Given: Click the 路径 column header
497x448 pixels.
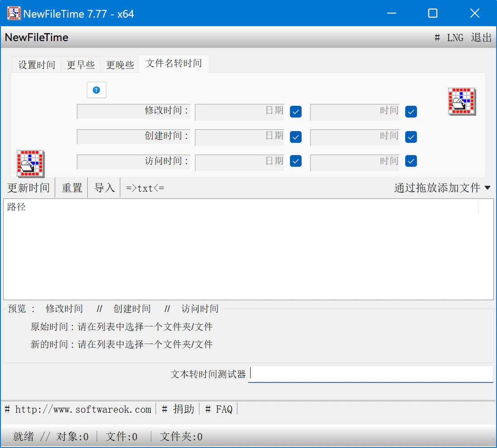Looking at the screenshot, I should tap(241, 207).
